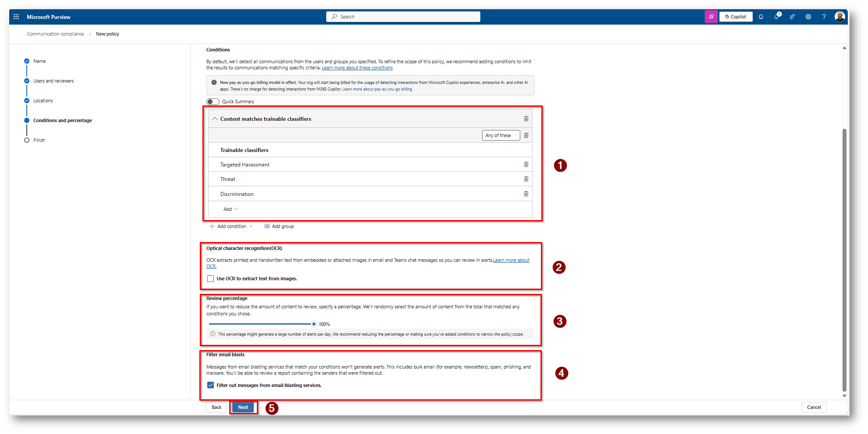Open Learn more about these conditions link
Screen dimensions: 868x434
click(357, 68)
